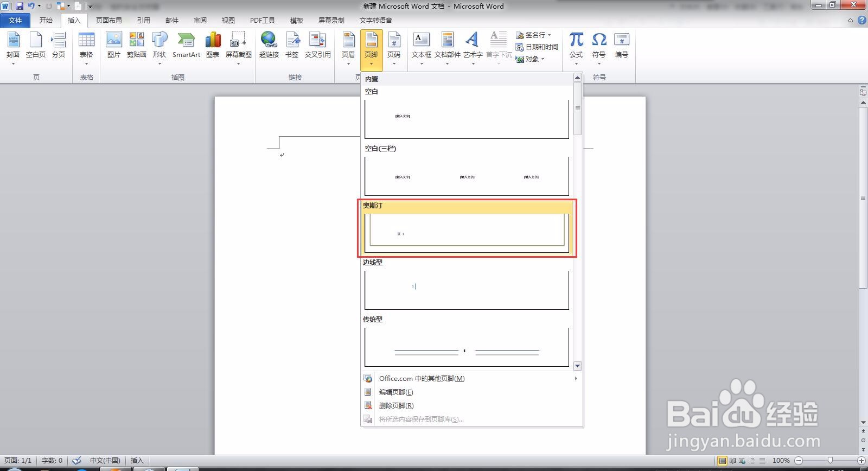This screenshot has height=471, width=868.
Task: Expand the Undo history dropdown arrow
Action: click(39, 6)
